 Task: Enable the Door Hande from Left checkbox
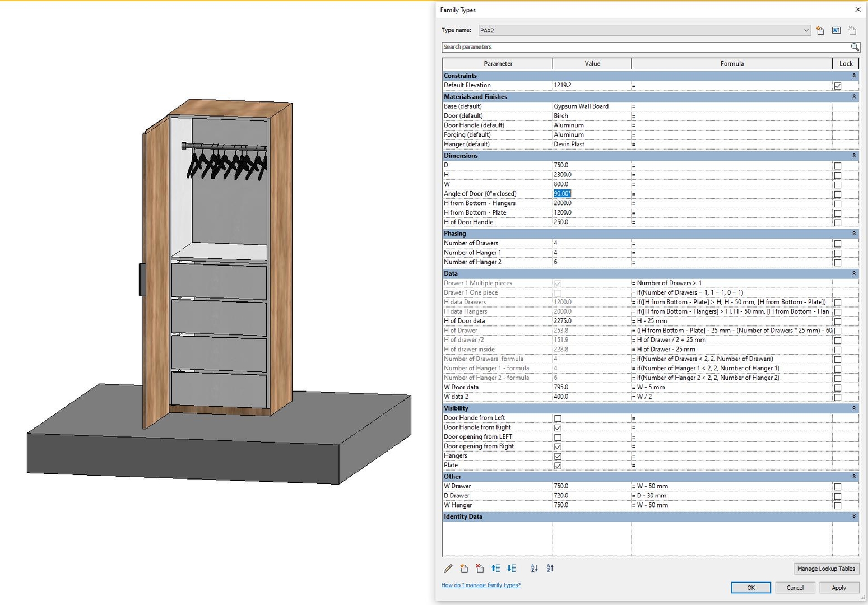pos(558,418)
